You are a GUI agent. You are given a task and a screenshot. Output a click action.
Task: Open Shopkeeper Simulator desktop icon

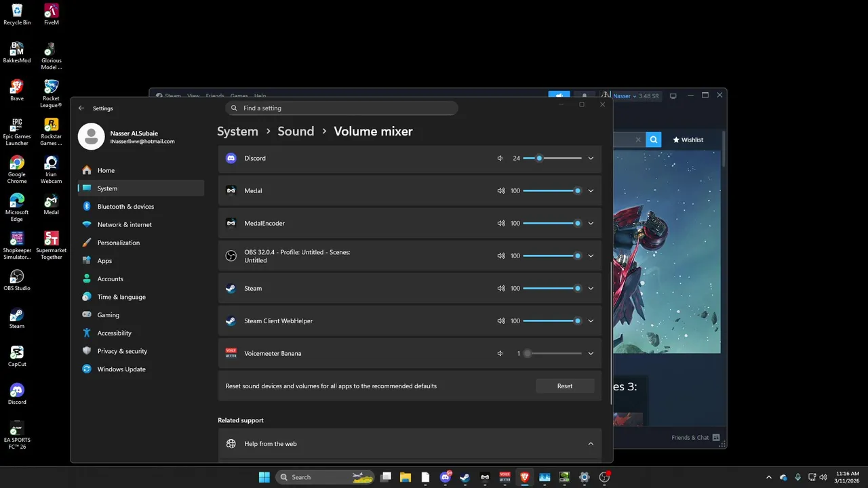pyautogui.click(x=17, y=245)
